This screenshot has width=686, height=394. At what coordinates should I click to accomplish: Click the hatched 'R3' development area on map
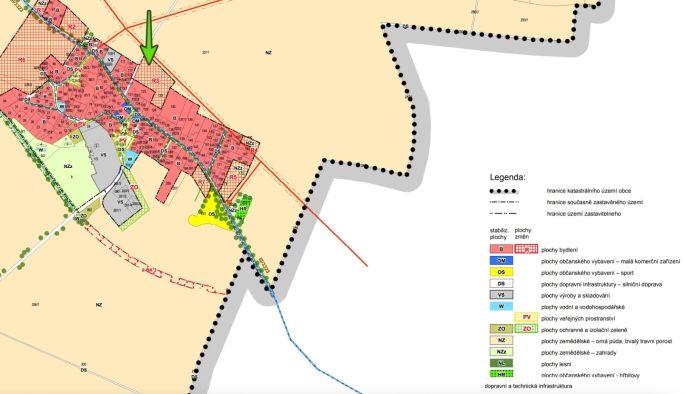tap(154, 81)
